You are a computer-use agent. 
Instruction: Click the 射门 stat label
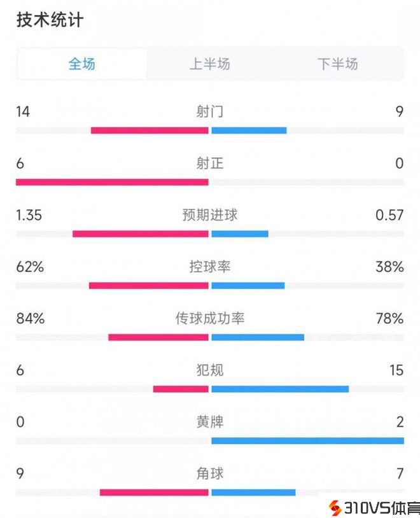click(x=210, y=112)
